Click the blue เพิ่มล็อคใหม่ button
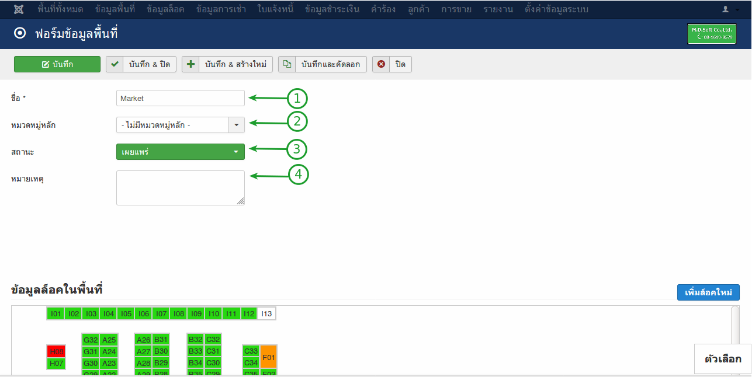Image resolution: width=752 pixels, height=378 pixels. tap(708, 292)
